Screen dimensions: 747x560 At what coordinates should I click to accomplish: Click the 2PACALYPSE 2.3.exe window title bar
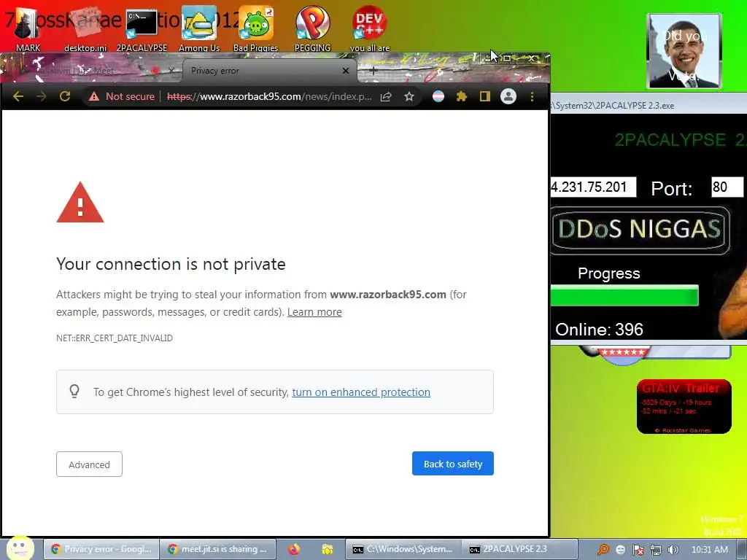[649, 106]
